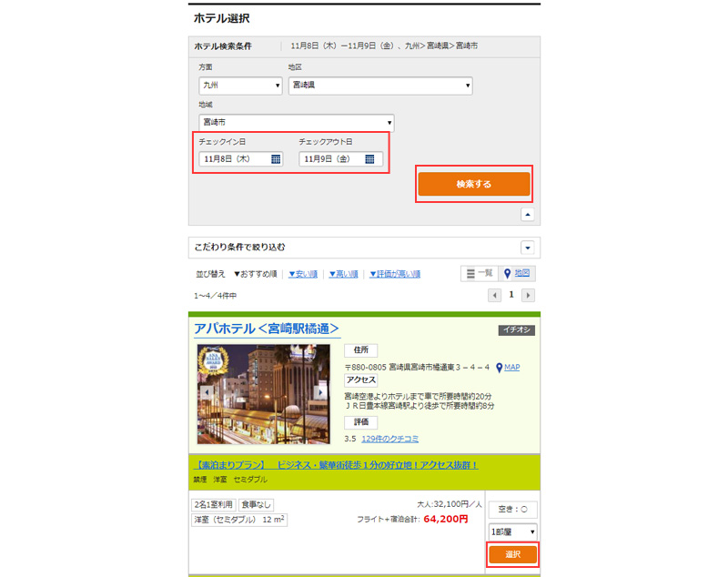Go to the next results page

coord(528,295)
